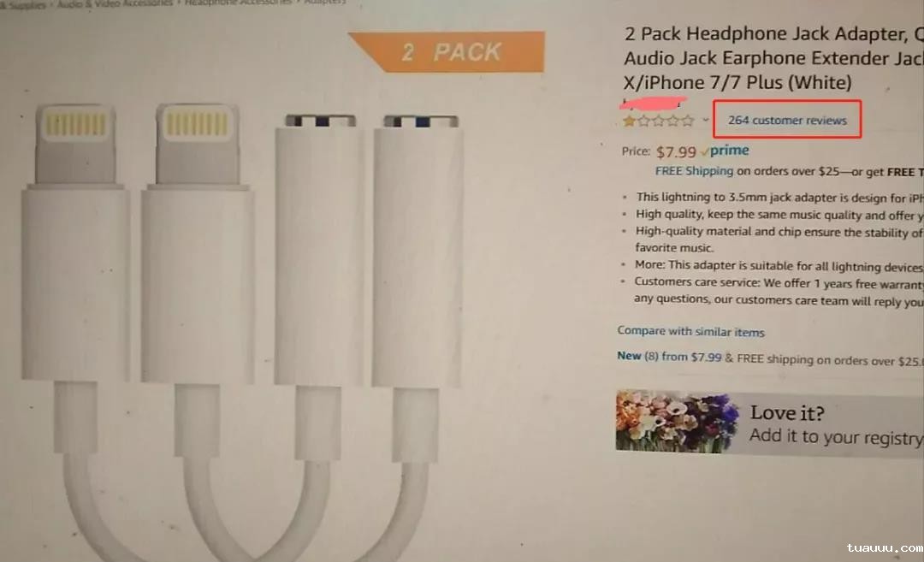The width and height of the screenshot is (924, 562).
Task: Expand the rating breakdown chevron beside the stars
Action: [x=705, y=120]
